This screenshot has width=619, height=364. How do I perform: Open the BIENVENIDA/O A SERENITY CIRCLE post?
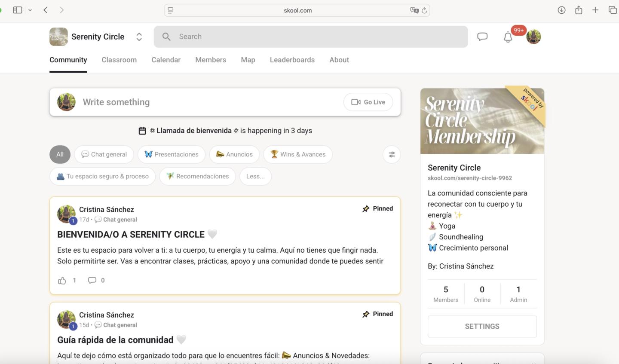131,234
